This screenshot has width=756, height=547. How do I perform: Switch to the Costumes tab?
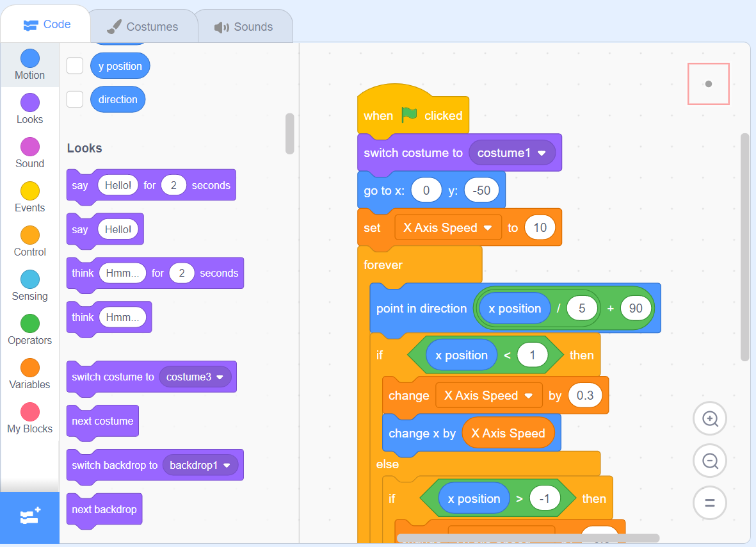(x=143, y=26)
